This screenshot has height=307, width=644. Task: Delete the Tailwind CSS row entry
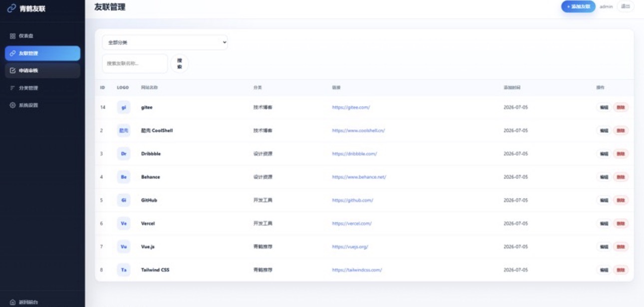pos(621,270)
